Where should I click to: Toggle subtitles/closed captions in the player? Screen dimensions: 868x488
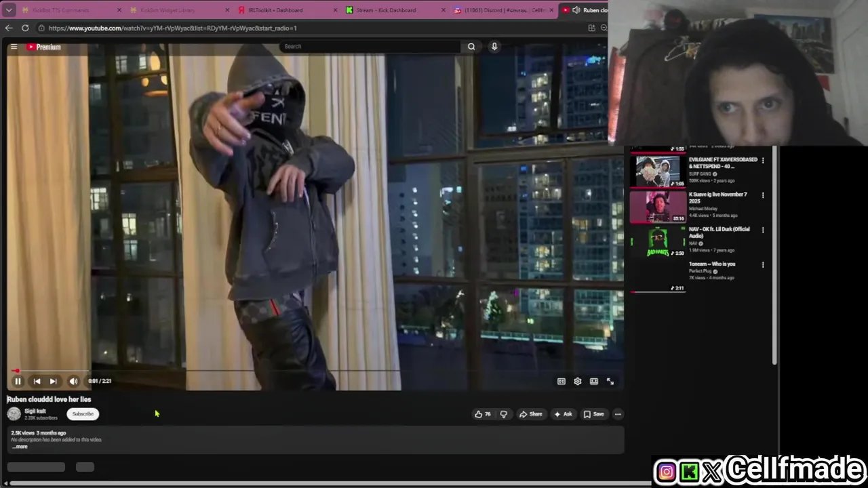pos(561,382)
